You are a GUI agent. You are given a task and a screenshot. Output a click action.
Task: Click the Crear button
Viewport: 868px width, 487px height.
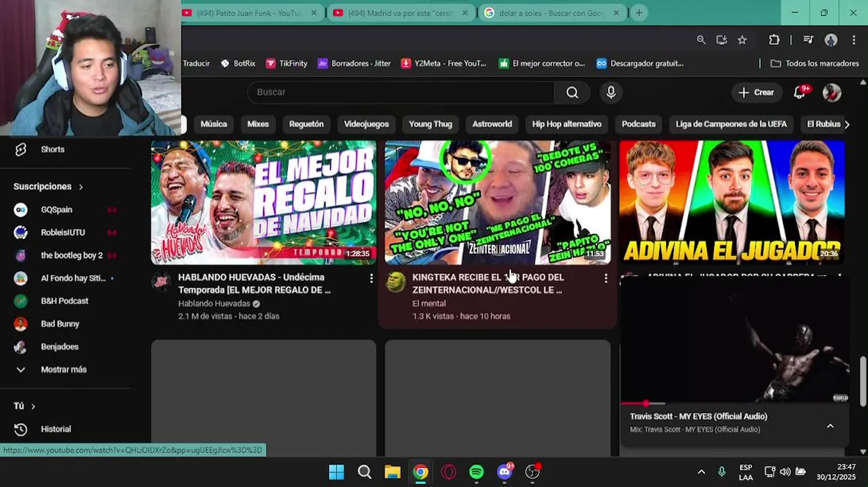(x=756, y=92)
